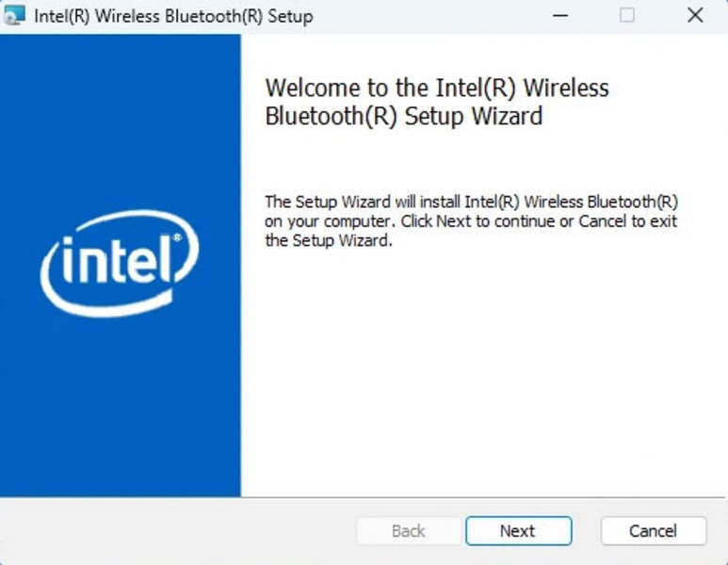Image resolution: width=728 pixels, height=565 pixels.
Task: Click the 'Welcome to the Intel(R) Wireless' heading line
Action: [x=437, y=89]
